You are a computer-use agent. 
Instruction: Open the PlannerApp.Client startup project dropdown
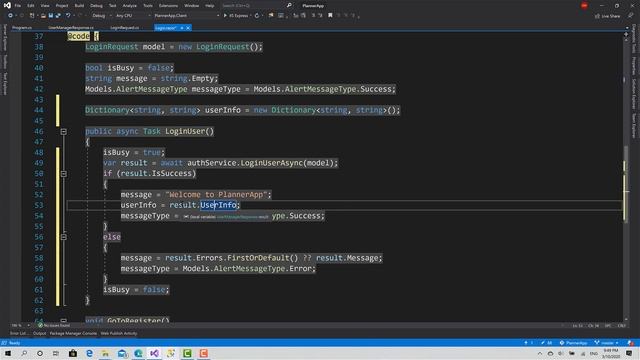(x=186, y=16)
